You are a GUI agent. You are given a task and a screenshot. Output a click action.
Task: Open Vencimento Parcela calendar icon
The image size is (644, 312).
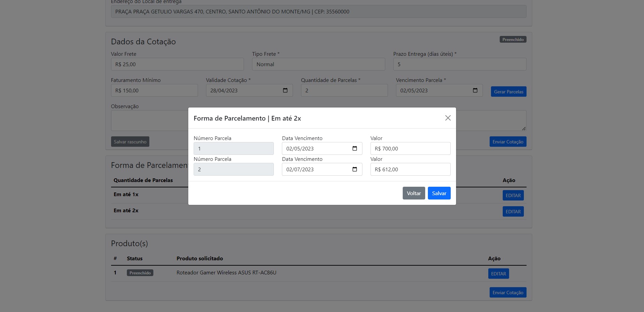[475, 90]
